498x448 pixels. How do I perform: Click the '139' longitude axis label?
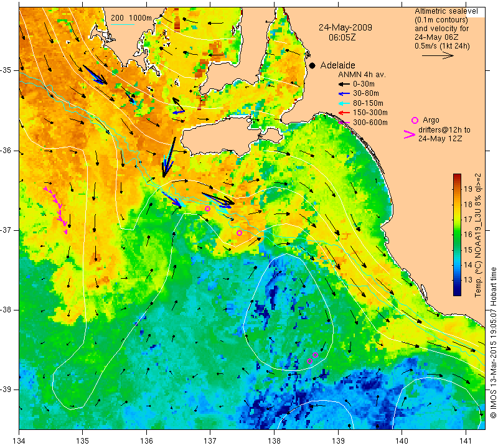point(338,441)
